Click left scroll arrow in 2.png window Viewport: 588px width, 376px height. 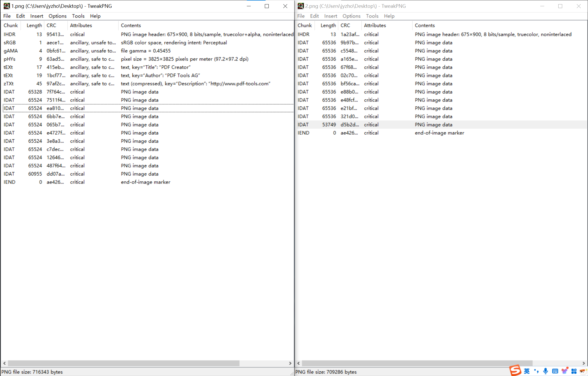[298, 363]
